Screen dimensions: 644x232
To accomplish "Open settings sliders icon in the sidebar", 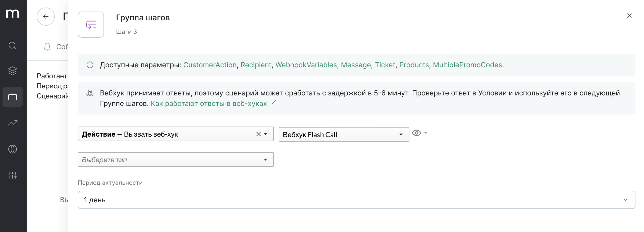I will point(13,175).
